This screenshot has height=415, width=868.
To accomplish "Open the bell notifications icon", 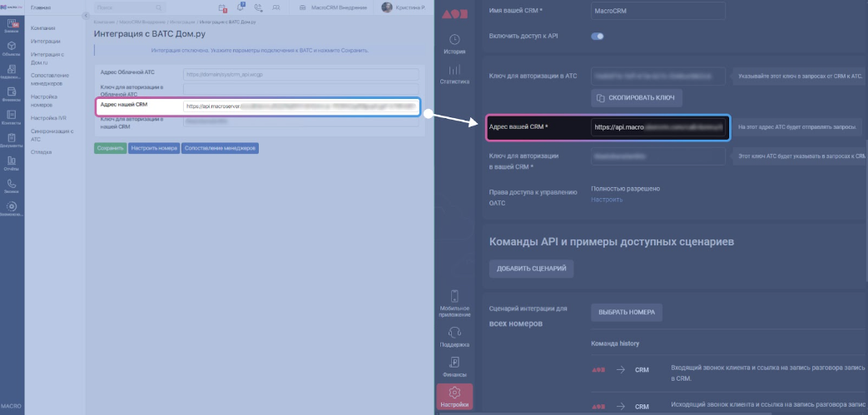I will [x=241, y=7].
